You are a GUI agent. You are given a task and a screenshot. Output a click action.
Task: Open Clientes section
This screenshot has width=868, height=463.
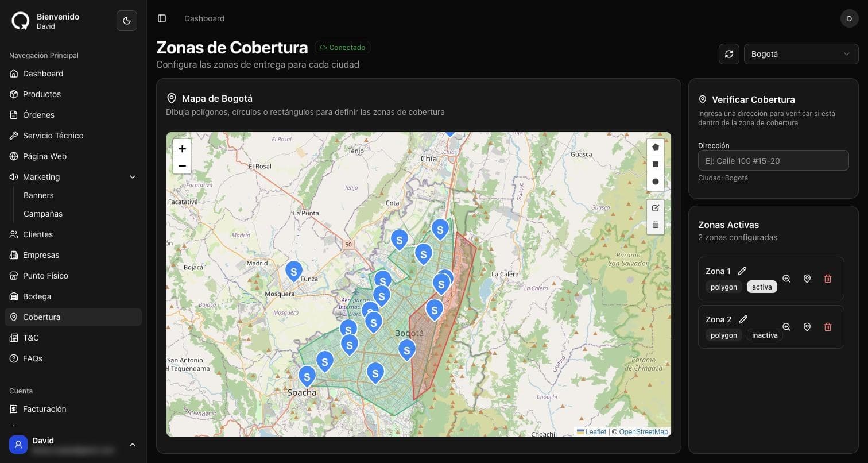pos(73,234)
